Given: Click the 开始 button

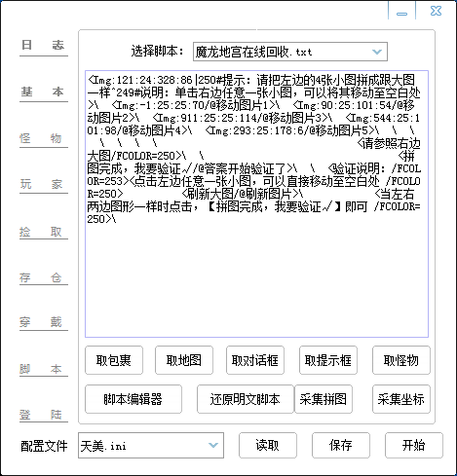Looking at the screenshot, I should (x=414, y=445).
